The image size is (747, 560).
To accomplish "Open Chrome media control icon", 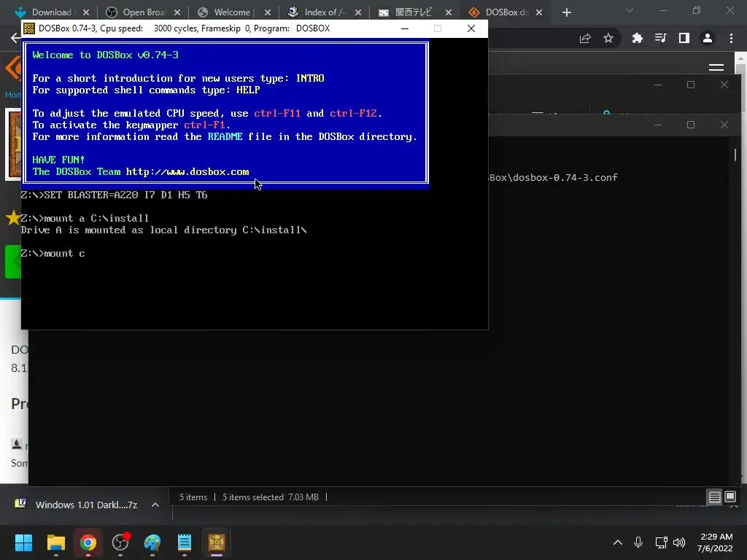I will coord(660,38).
